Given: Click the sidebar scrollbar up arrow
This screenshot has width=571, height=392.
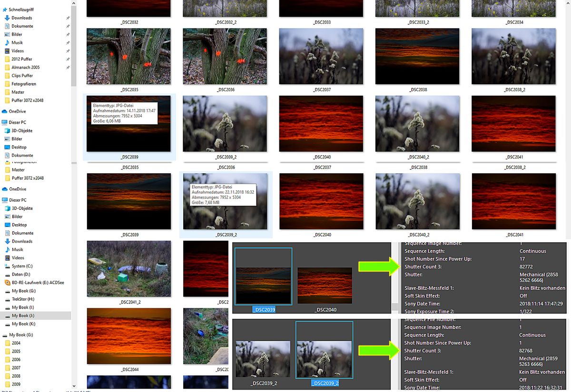Looking at the screenshot, I should pyautogui.click(x=74, y=3).
